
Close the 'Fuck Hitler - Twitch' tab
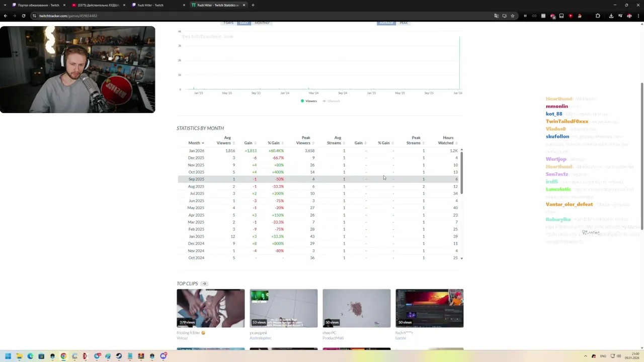tap(184, 5)
